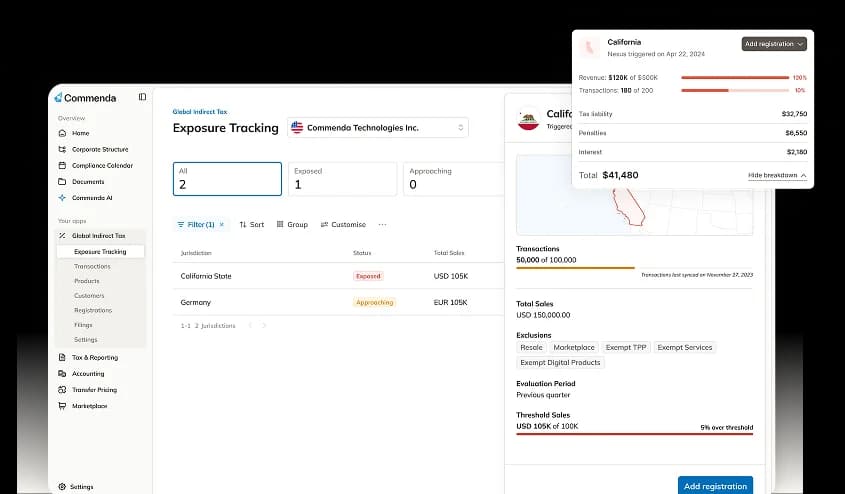Open Filings submenu item

83,325
